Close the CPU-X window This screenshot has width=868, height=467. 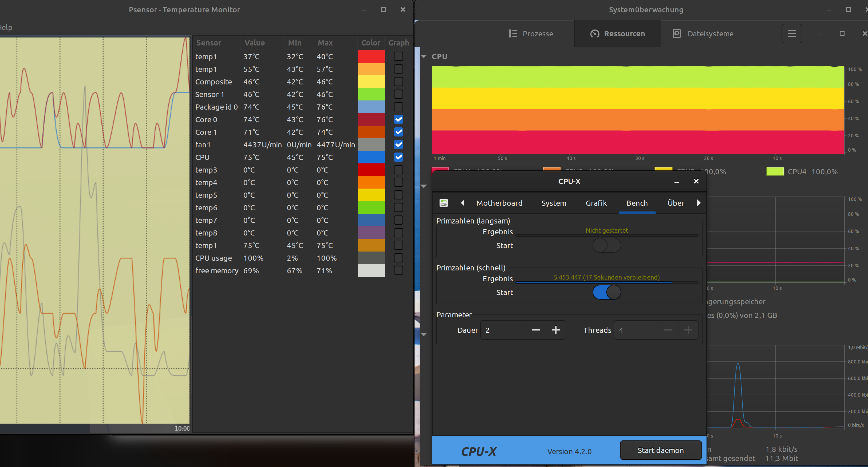696,181
